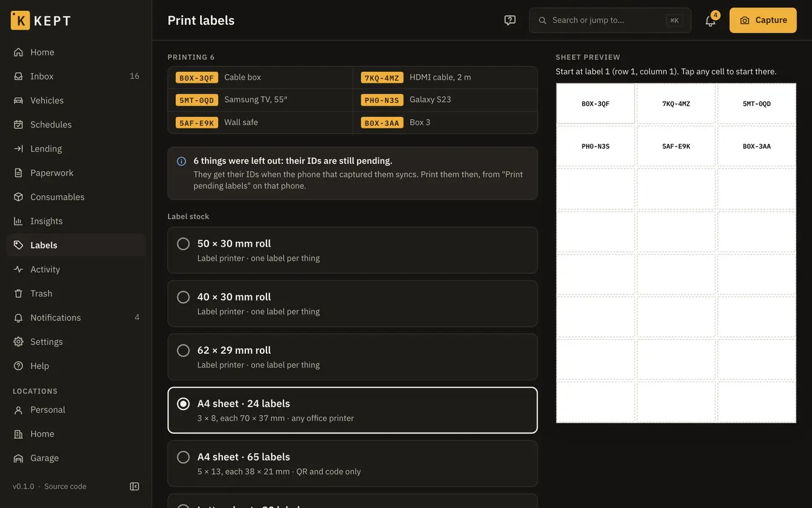Go to Notifications in the sidebar
812x508 pixels.
(76, 317)
